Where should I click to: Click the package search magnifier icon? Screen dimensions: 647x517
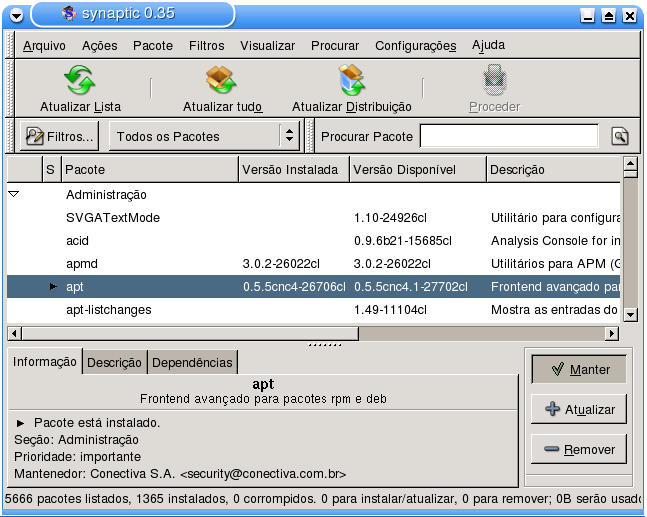(620, 136)
